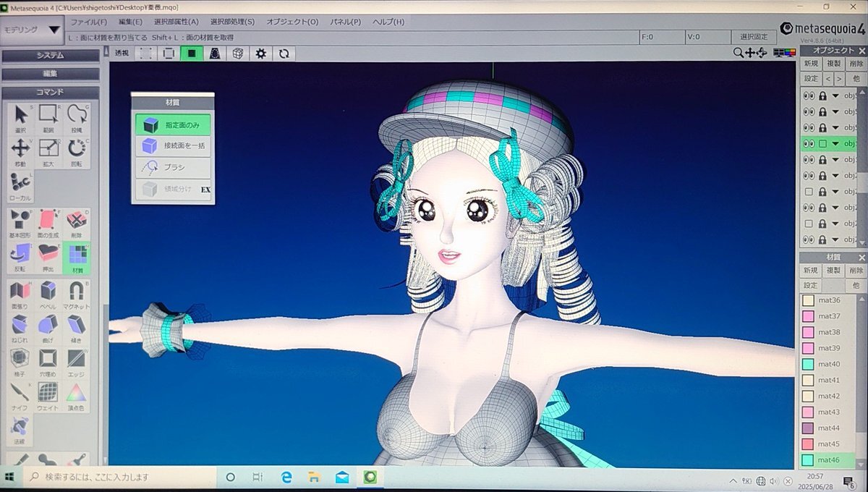
Task: Toggle 透視 perspective view button
Action: click(122, 53)
